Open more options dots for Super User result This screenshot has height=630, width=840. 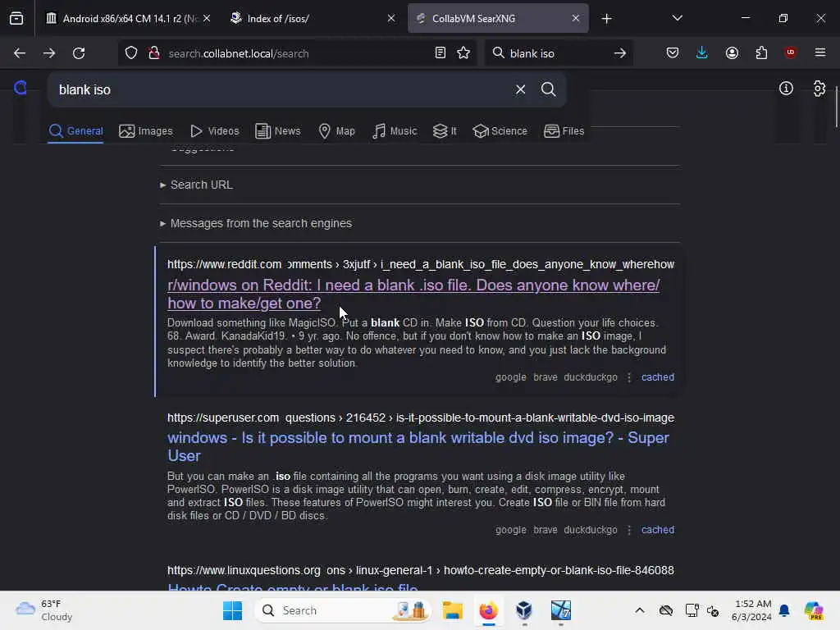coord(629,530)
